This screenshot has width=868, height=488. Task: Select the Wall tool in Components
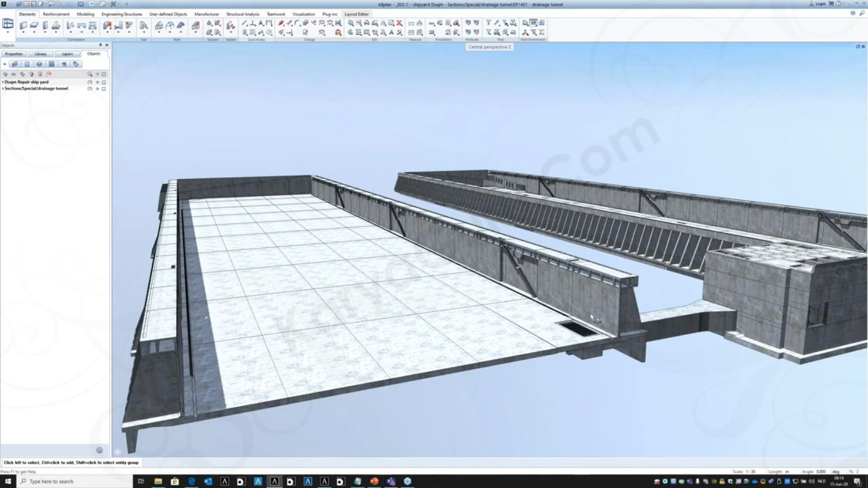pos(24,25)
